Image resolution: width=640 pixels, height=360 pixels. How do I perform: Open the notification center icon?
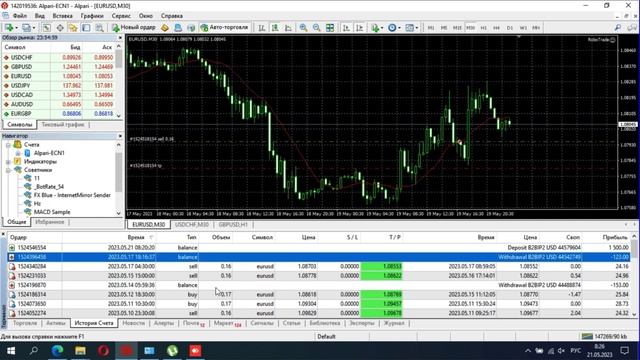(x=624, y=351)
